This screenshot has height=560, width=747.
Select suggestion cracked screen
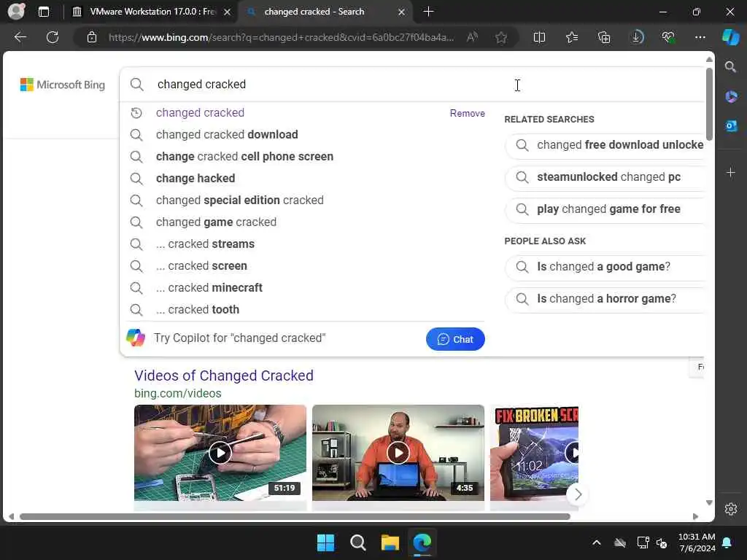pos(201,266)
